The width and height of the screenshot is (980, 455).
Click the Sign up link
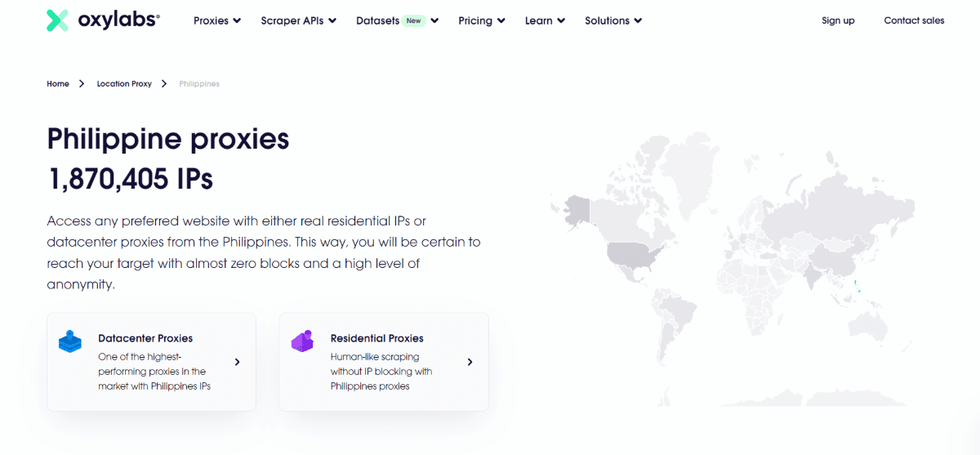point(838,20)
